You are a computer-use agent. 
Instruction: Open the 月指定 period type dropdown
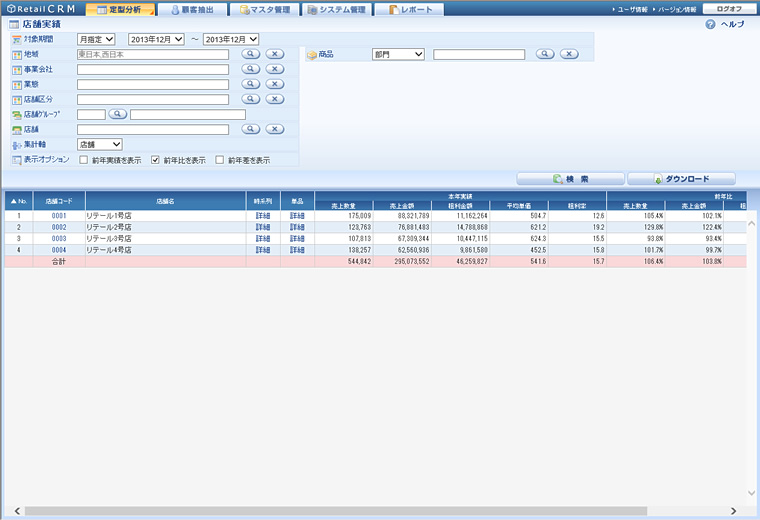tap(96, 39)
